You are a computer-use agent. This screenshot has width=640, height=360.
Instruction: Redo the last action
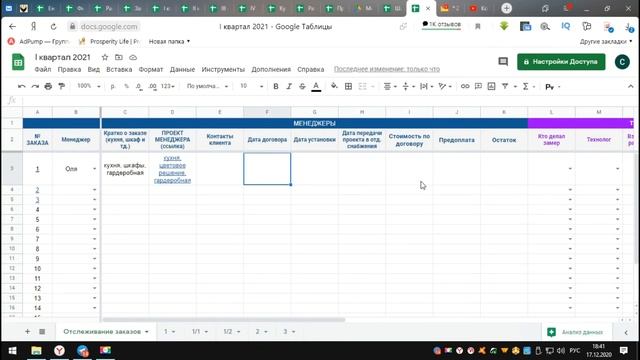point(35,87)
